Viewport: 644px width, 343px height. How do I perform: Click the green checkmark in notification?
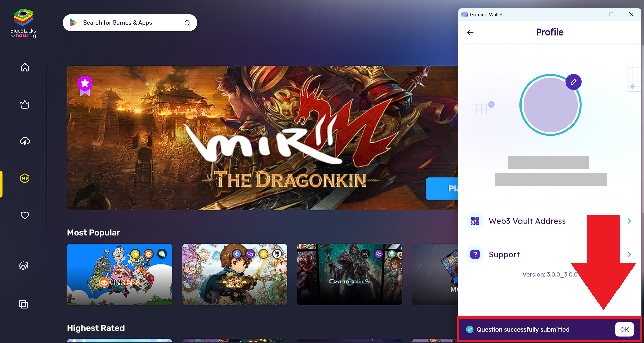coord(469,329)
